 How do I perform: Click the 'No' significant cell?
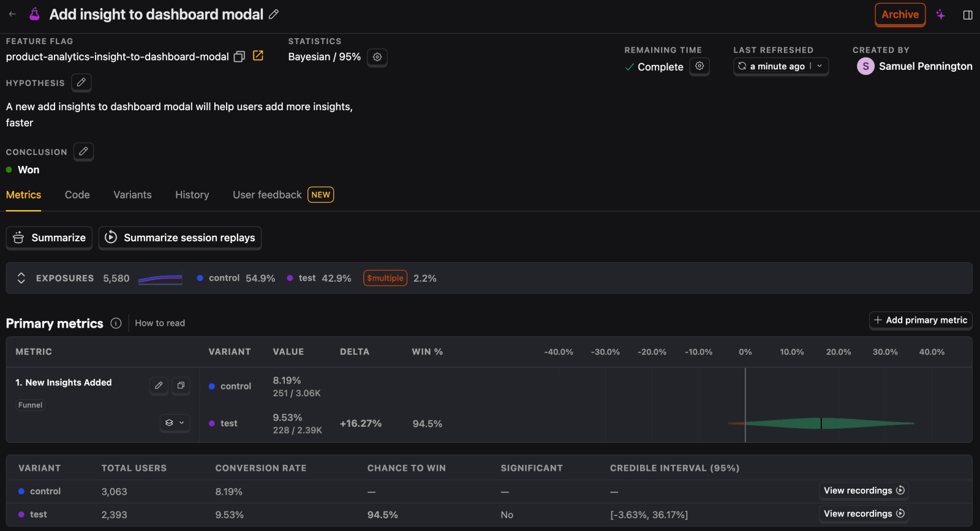pyautogui.click(x=507, y=514)
